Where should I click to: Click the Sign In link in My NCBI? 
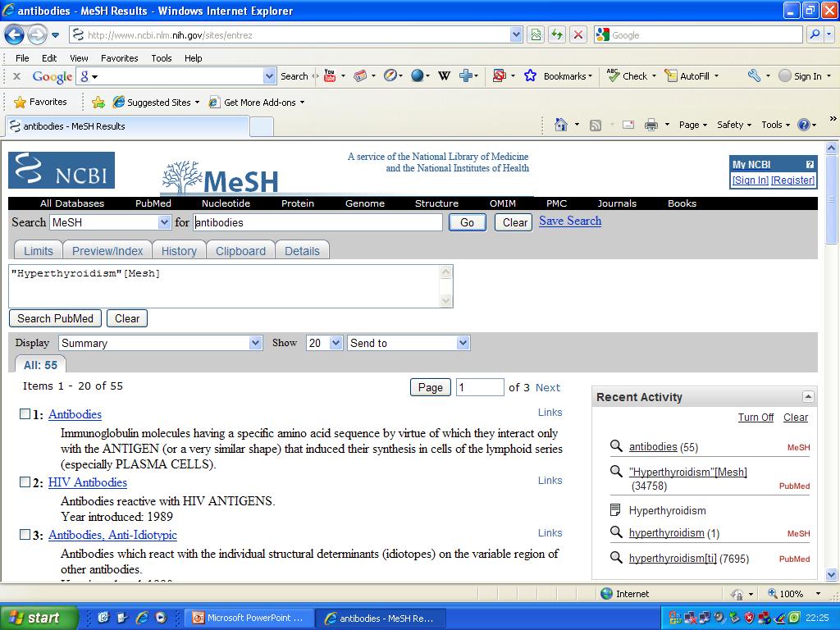click(x=751, y=180)
